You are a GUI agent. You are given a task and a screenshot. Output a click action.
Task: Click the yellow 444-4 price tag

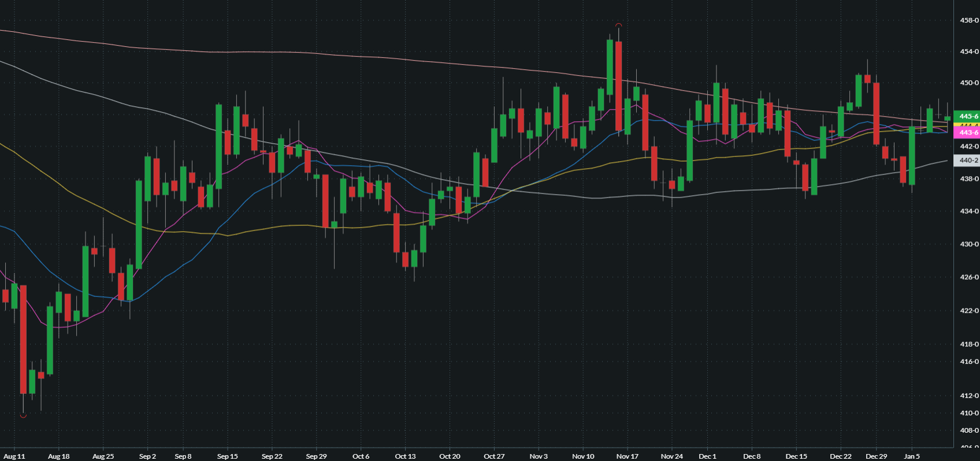click(966, 125)
